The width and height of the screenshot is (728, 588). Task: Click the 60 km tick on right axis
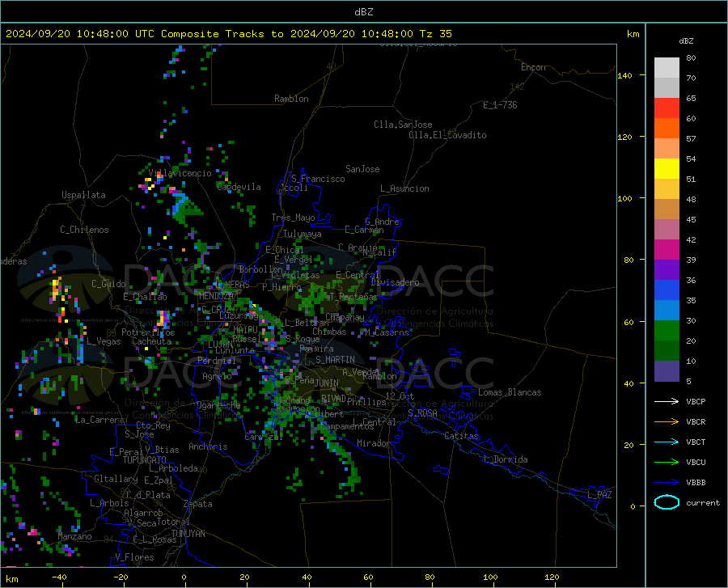tap(629, 322)
